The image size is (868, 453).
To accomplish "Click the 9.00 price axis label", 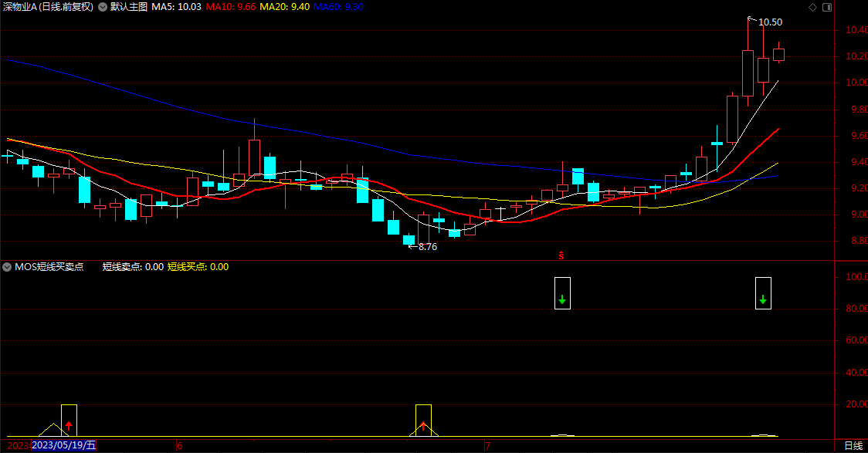I will pyautogui.click(x=859, y=215).
